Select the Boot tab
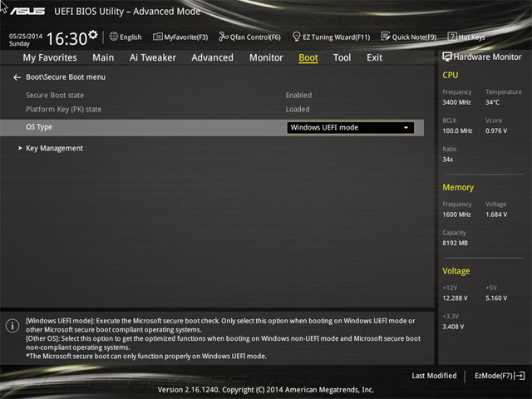Image resolution: width=532 pixels, height=399 pixels. 308,57
